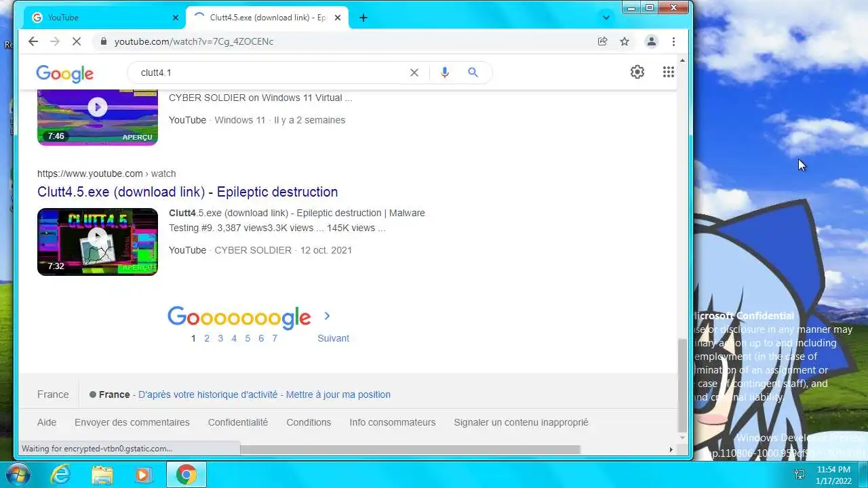This screenshot has height=488, width=868.
Task: Click the scrollbar up arrow
Action: click(682, 60)
